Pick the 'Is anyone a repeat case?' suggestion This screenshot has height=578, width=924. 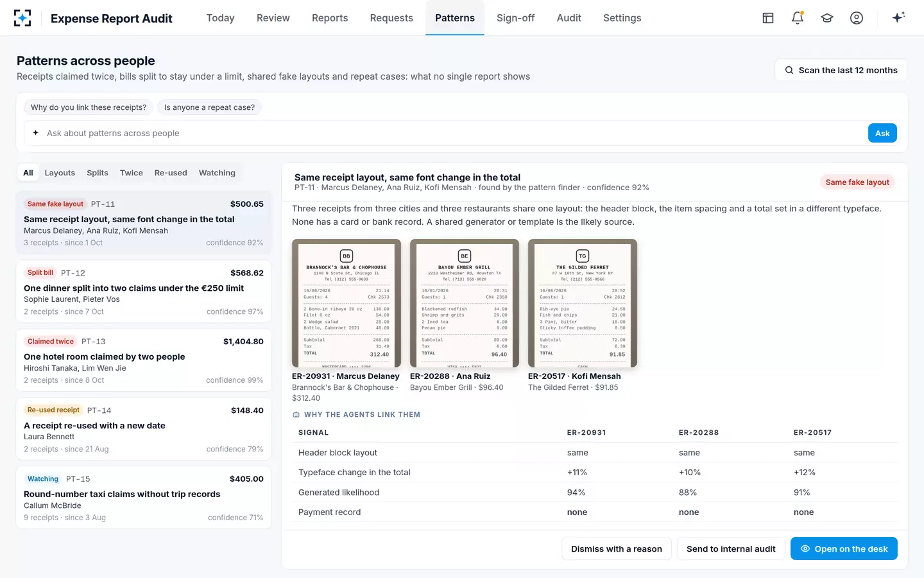(209, 107)
